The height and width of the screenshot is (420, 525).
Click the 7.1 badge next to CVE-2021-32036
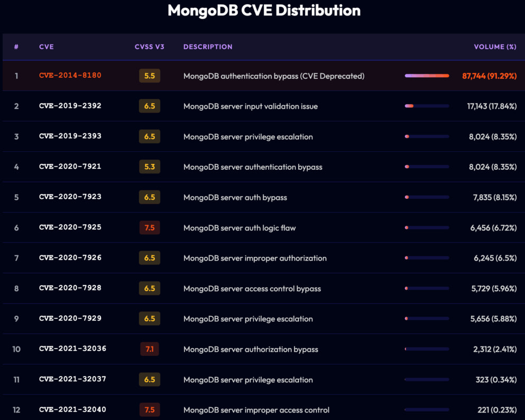pyautogui.click(x=149, y=349)
